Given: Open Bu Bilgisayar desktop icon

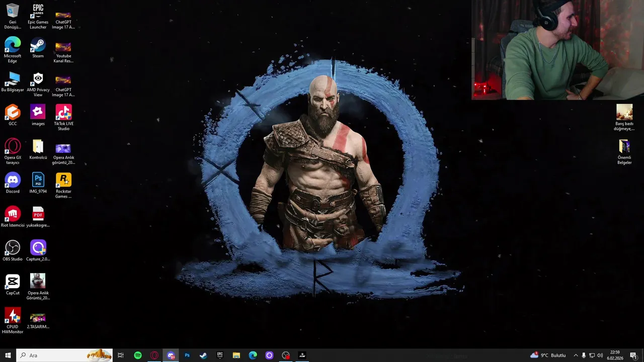Looking at the screenshot, I should coord(13,82).
